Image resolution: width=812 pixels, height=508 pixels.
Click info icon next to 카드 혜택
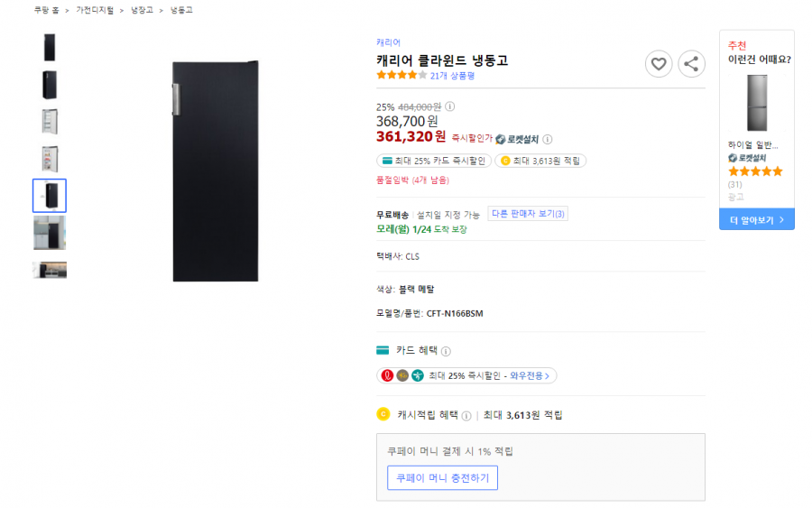(446, 351)
